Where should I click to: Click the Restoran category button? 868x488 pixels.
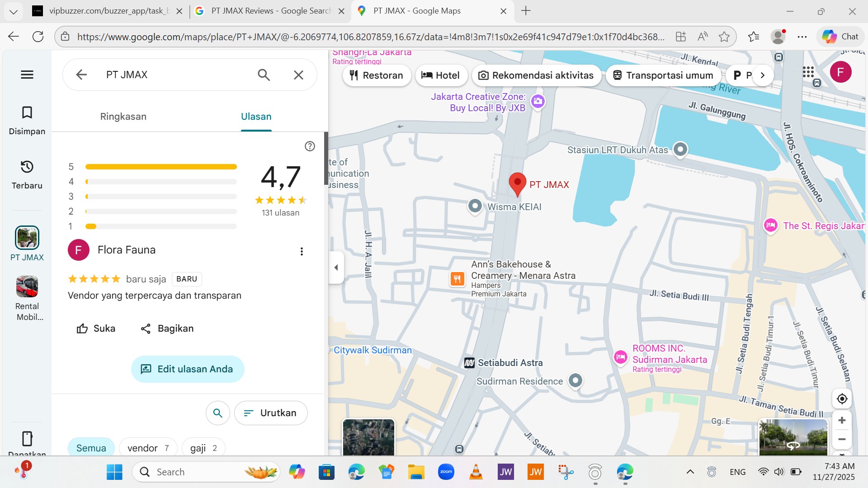click(x=377, y=75)
